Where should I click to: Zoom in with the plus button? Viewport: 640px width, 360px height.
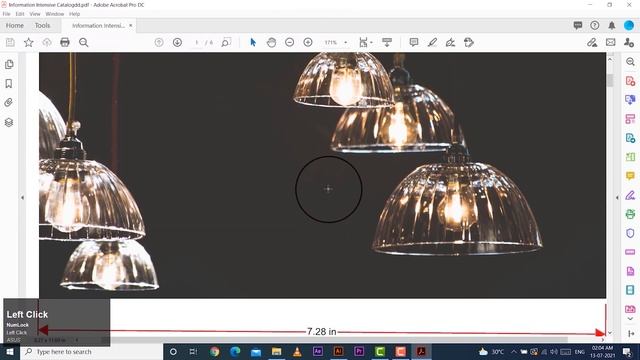(x=308, y=42)
